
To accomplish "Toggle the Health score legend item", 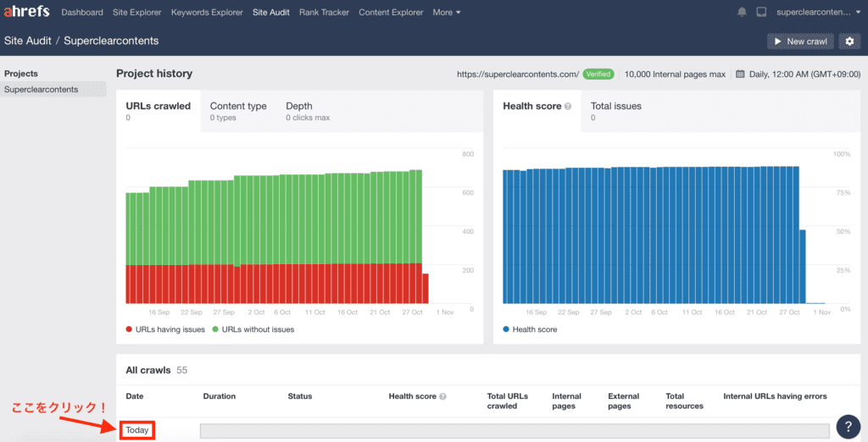I will pyautogui.click(x=530, y=329).
